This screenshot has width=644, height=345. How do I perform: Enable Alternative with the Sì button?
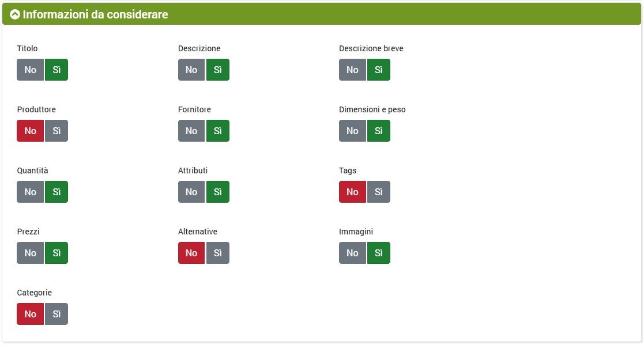pyautogui.click(x=217, y=253)
